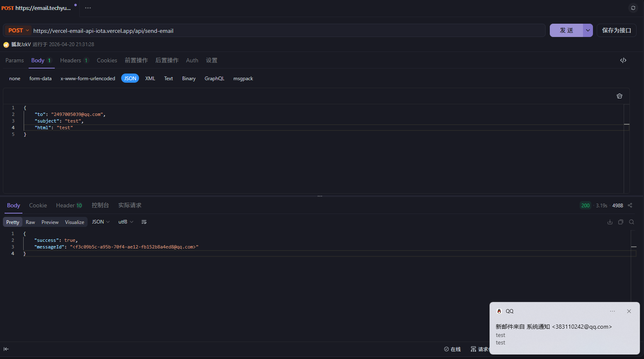Expand the arrow beside the send button
The width and height of the screenshot is (644, 359).
click(588, 30)
